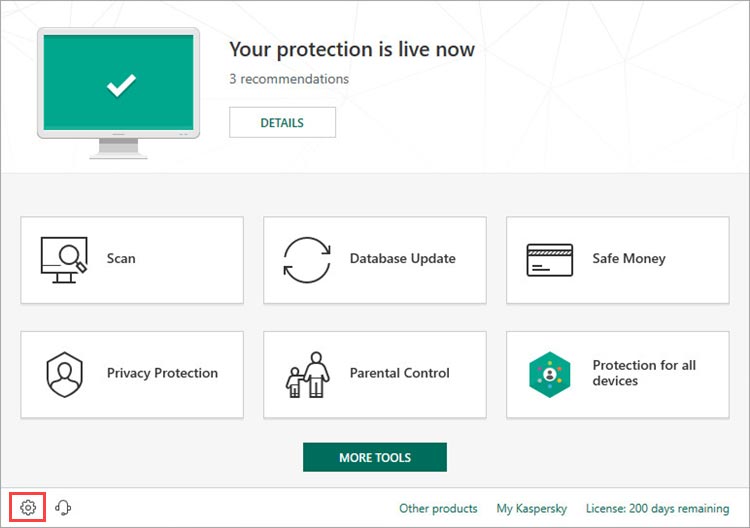Open the DETAILS button
Viewport: 750px width, 528px height.
(282, 122)
